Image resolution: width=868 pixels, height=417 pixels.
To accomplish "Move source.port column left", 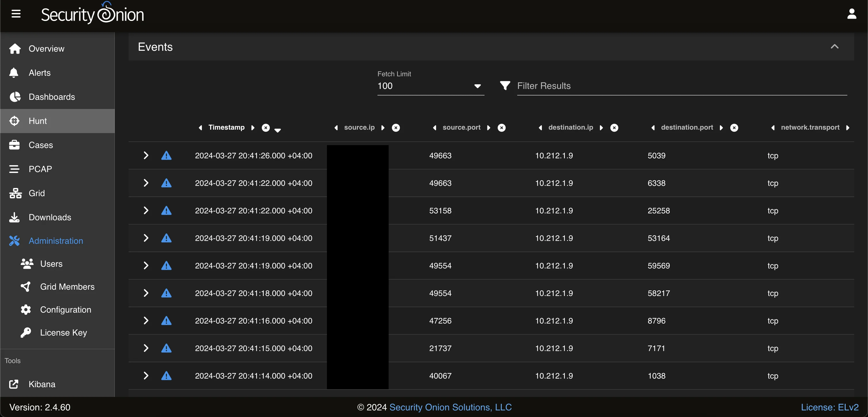I will click(435, 128).
